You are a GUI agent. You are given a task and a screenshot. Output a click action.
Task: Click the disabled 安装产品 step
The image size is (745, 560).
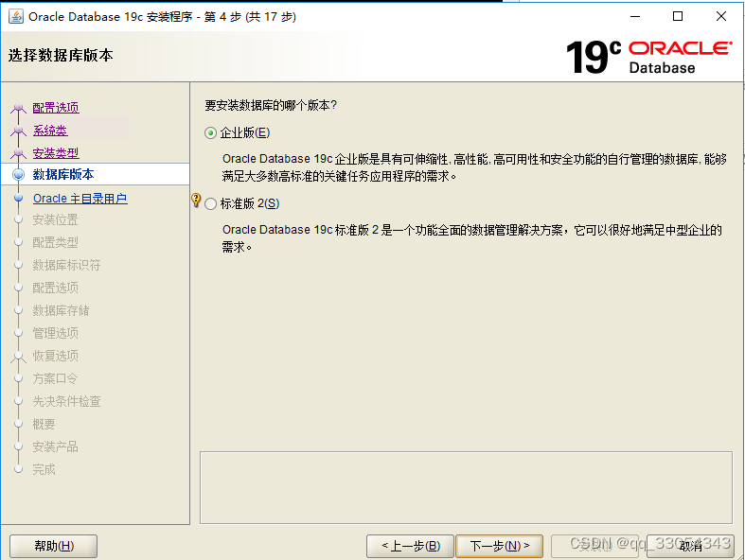pos(55,446)
